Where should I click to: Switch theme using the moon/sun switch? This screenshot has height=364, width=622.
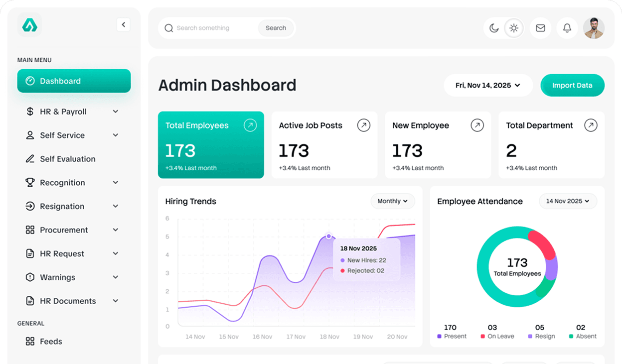click(503, 28)
